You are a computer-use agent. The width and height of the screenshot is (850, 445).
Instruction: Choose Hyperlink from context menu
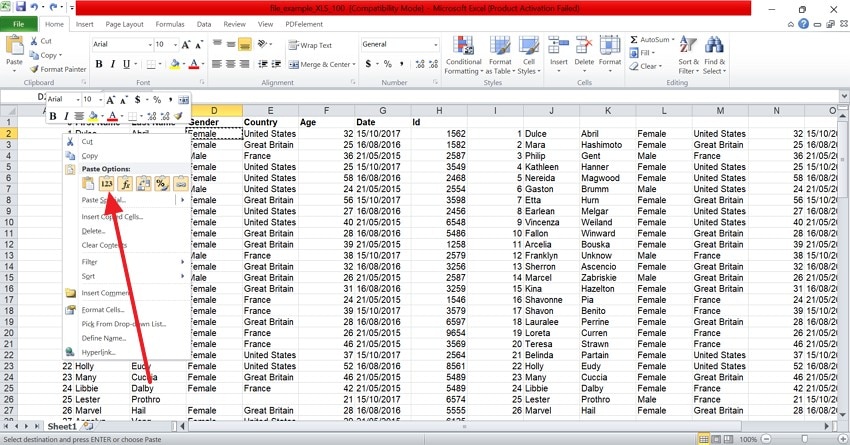pyautogui.click(x=98, y=352)
